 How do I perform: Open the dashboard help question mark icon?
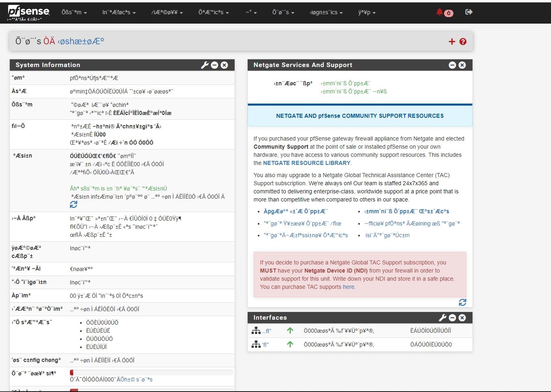[x=463, y=41]
